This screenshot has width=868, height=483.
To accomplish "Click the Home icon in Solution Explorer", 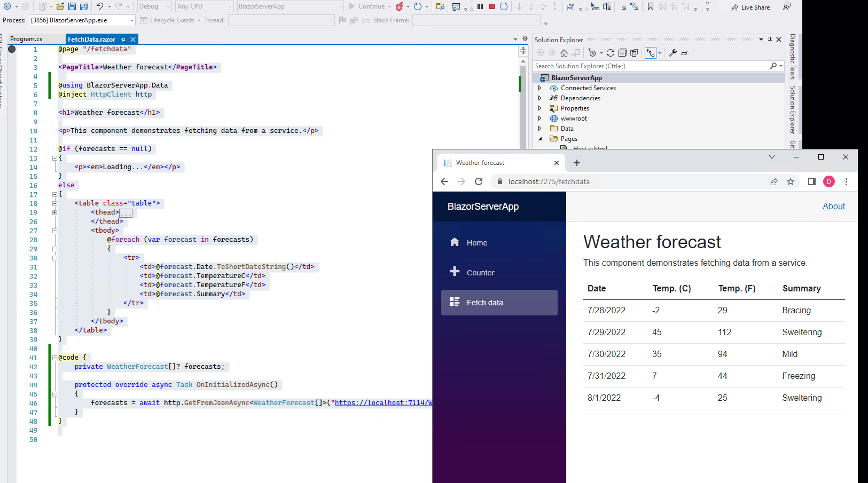I will (564, 53).
